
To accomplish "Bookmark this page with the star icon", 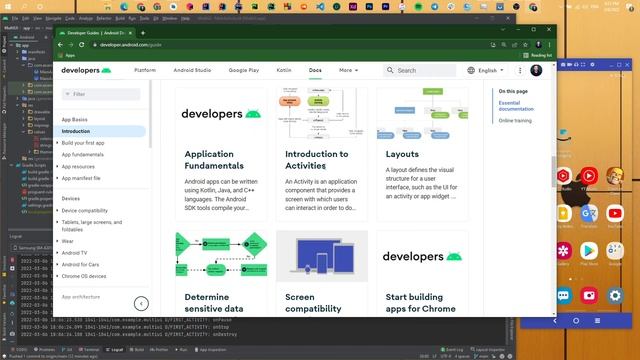I will [526, 45].
